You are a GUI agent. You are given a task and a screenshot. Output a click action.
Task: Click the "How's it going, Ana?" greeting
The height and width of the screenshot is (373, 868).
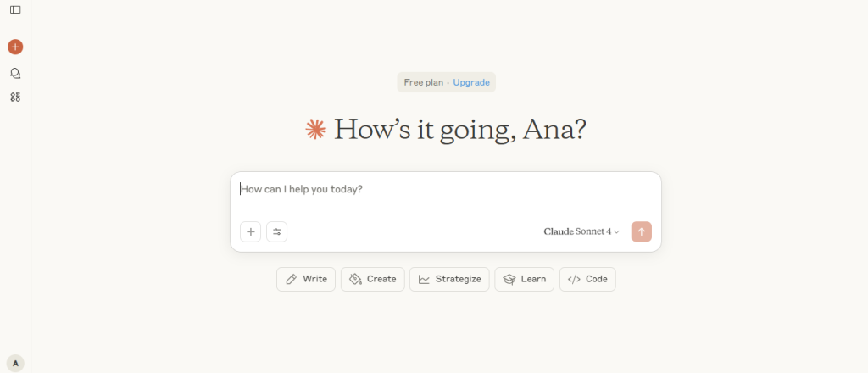point(460,130)
